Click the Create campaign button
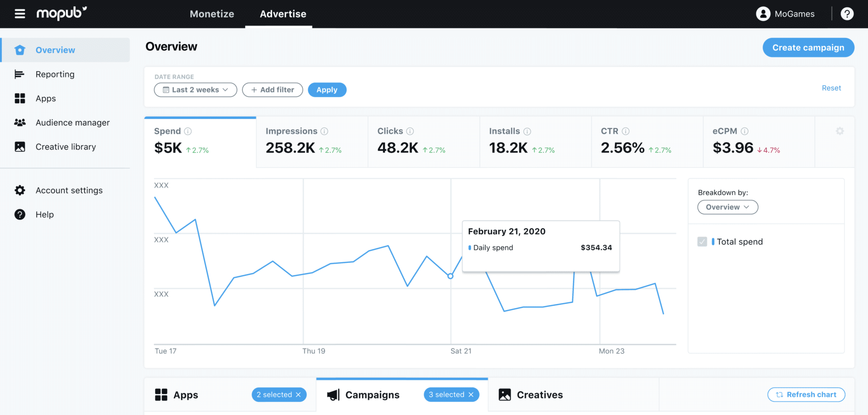 (808, 48)
